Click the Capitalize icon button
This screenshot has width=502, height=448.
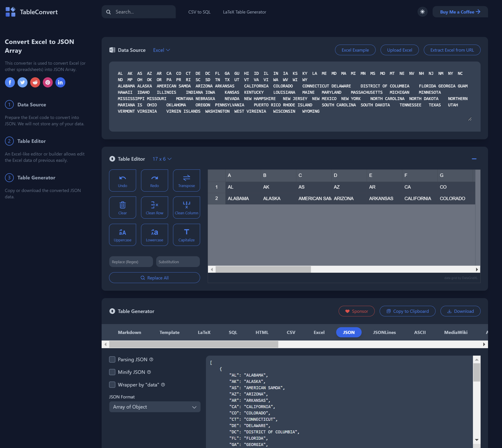(x=186, y=234)
